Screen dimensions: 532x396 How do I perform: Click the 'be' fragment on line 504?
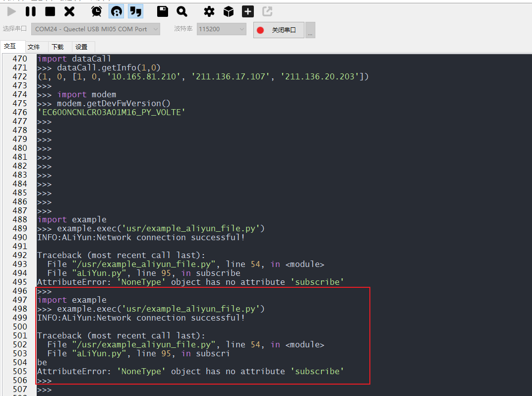coord(42,363)
